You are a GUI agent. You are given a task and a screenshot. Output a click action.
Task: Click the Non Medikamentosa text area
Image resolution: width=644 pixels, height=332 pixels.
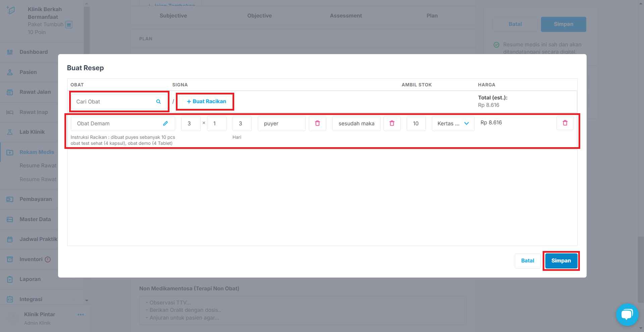click(x=303, y=310)
